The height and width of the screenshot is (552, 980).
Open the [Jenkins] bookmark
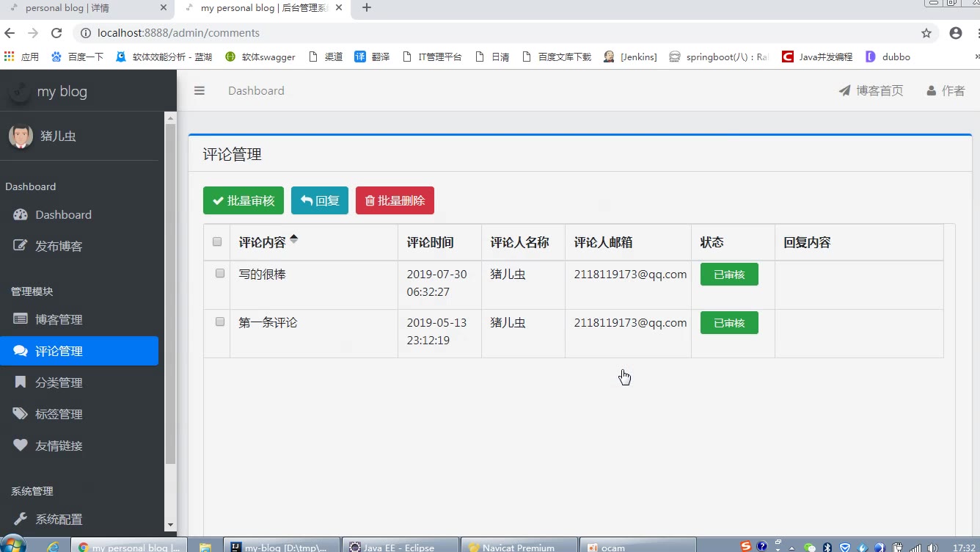point(630,57)
